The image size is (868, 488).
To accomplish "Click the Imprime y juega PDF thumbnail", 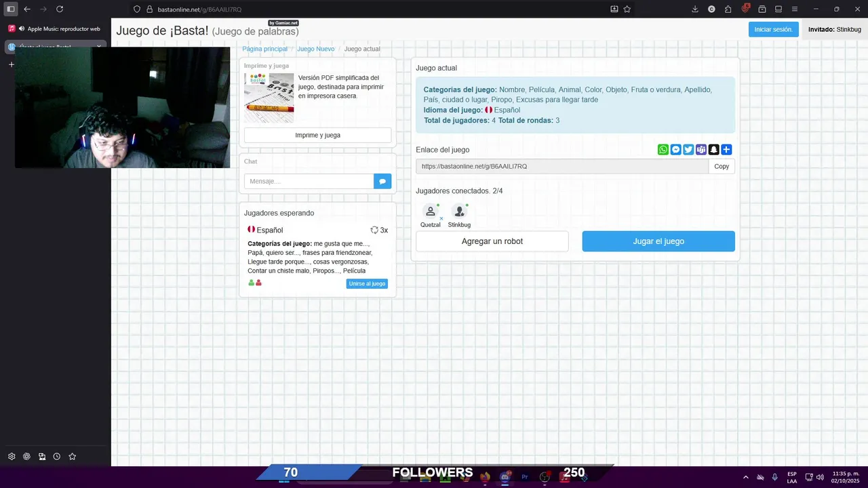I will pos(269,98).
